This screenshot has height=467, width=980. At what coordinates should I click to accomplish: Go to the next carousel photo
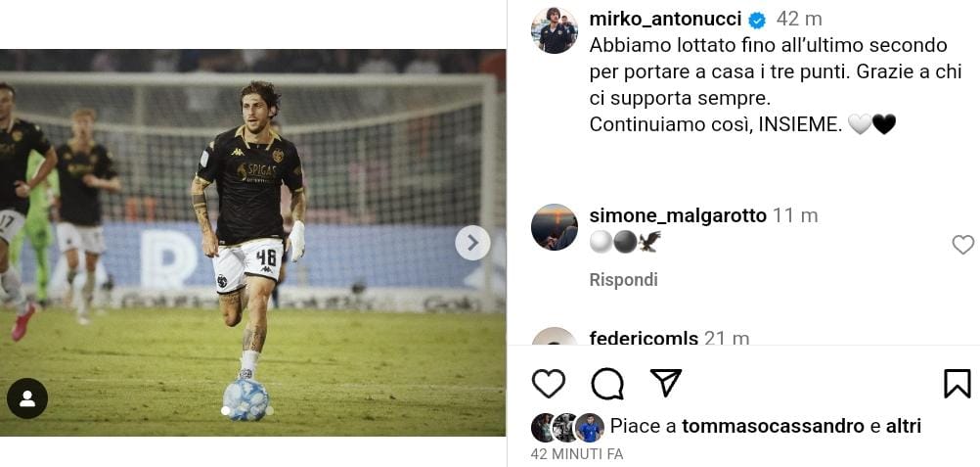tap(472, 243)
